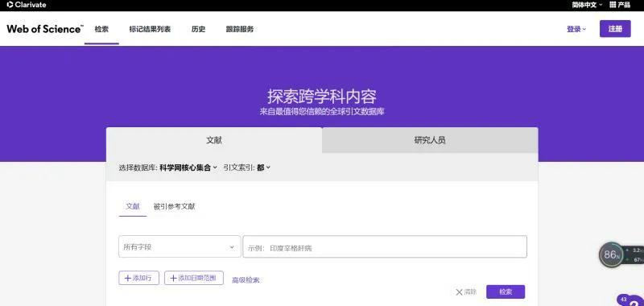
Task: Expand the 登录 sign-in dropdown
Action: 576,29
